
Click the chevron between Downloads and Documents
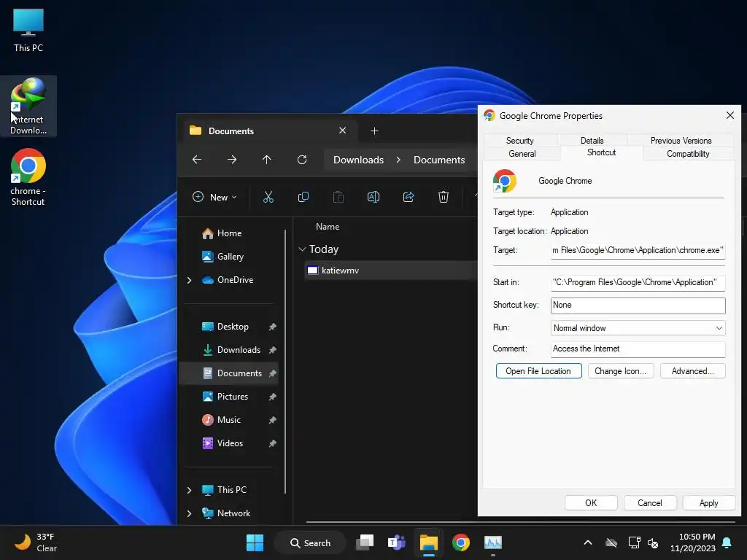pyautogui.click(x=398, y=160)
